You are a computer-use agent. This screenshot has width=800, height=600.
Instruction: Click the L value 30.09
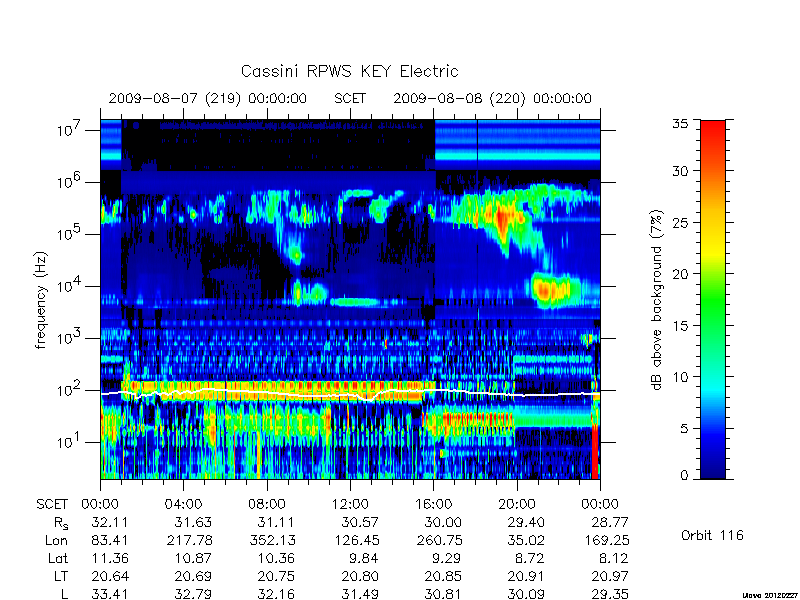tap(527, 594)
